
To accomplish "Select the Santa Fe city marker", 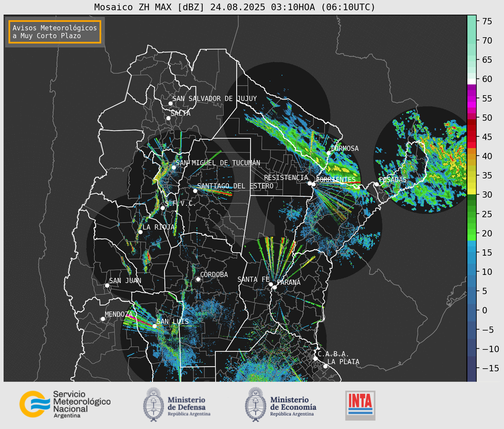I will [x=271, y=284].
